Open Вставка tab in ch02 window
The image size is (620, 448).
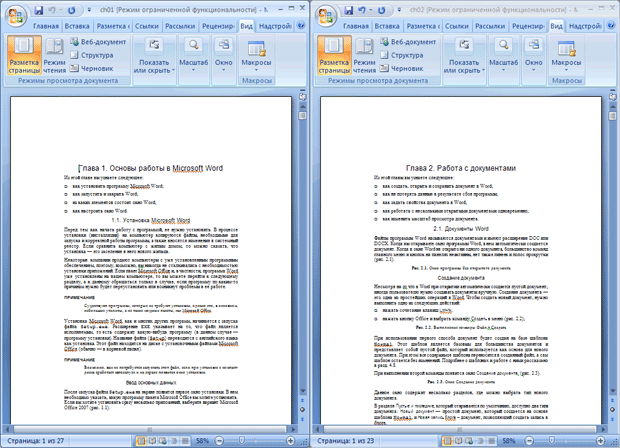click(387, 26)
